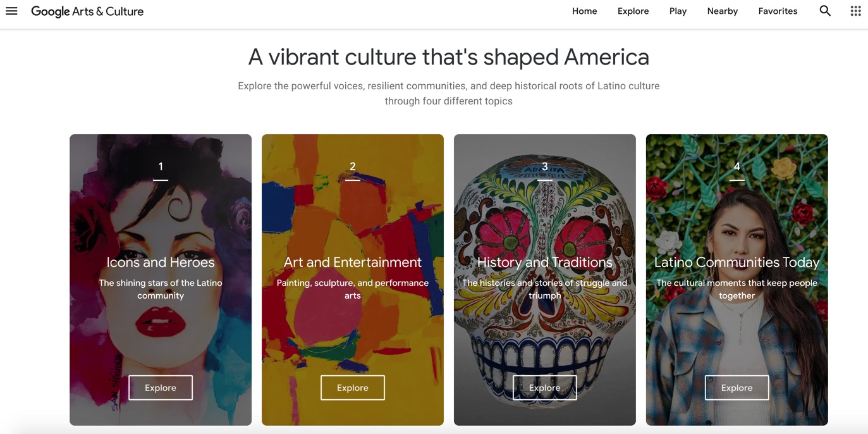Viewport: 868px width, 434px height.
Task: Open Favorites in the top bar
Action: 778,11
